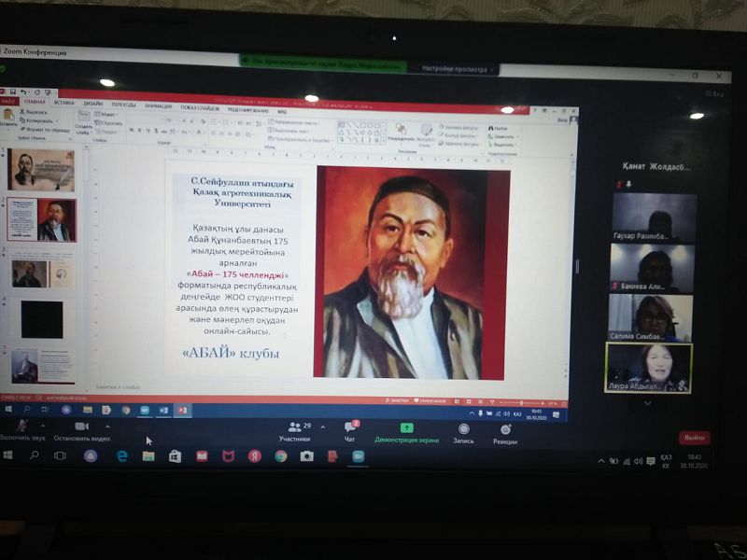
Task: Open Task View on the taskbar
Action: 60,455
